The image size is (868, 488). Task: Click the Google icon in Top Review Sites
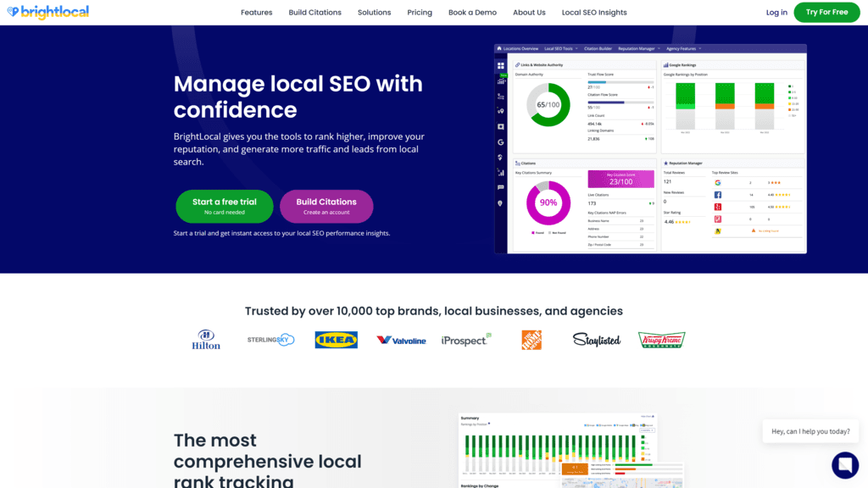[717, 183]
